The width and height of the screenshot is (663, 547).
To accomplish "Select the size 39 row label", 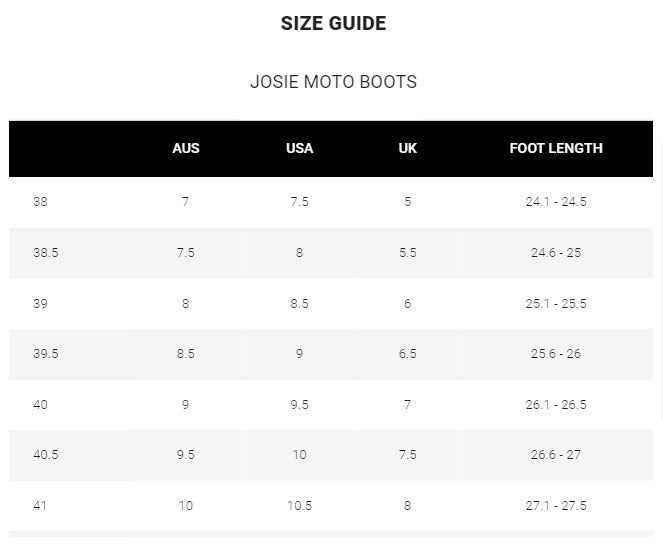I will tap(40, 304).
